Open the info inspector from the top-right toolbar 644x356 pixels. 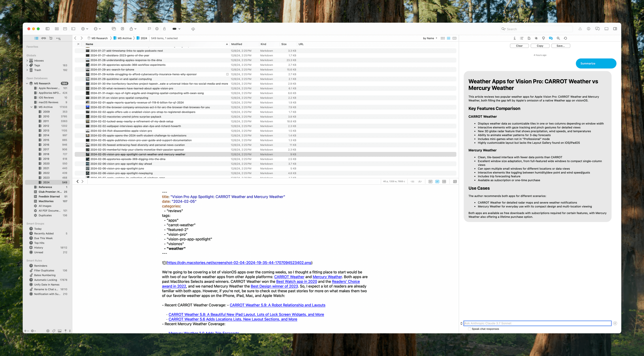point(589,29)
